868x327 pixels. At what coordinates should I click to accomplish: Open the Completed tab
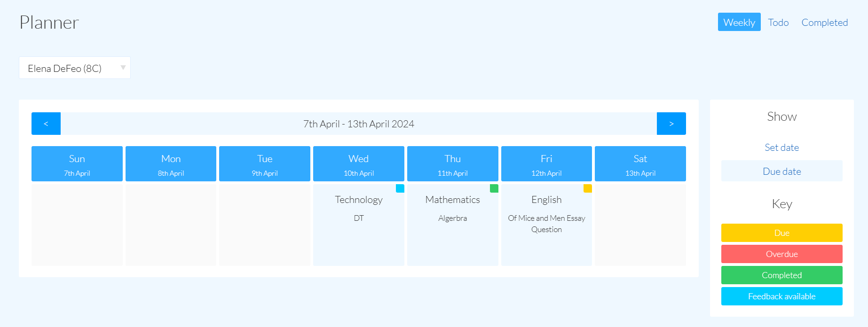(824, 23)
